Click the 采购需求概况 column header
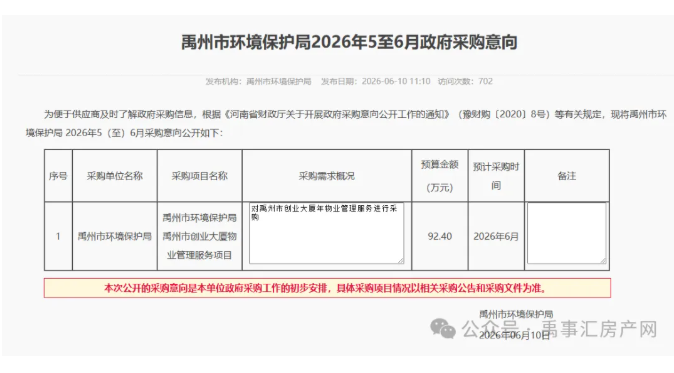The image size is (674, 373). point(327,176)
